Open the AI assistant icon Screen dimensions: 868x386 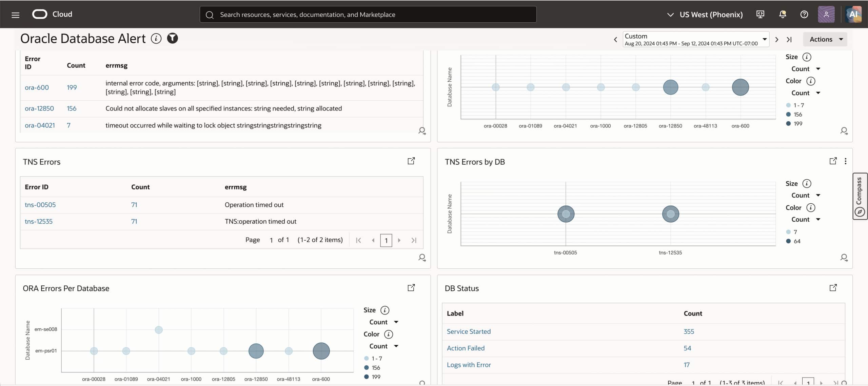[853, 14]
